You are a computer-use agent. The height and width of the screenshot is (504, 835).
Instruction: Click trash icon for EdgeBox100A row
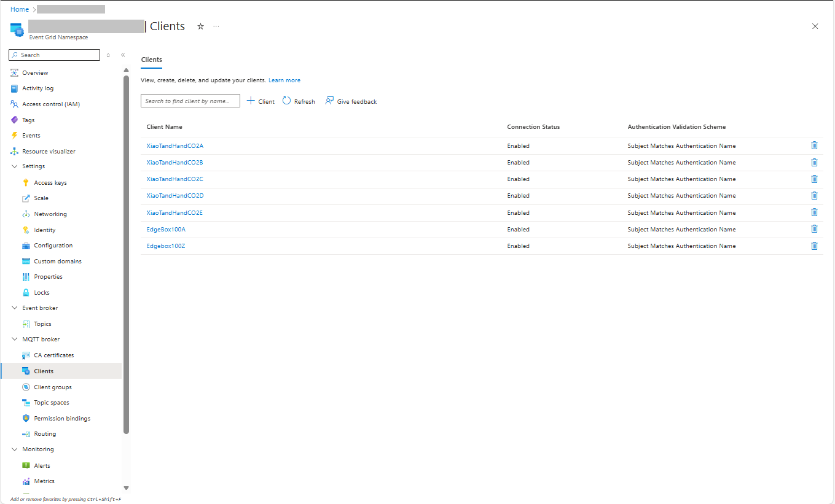click(x=814, y=229)
